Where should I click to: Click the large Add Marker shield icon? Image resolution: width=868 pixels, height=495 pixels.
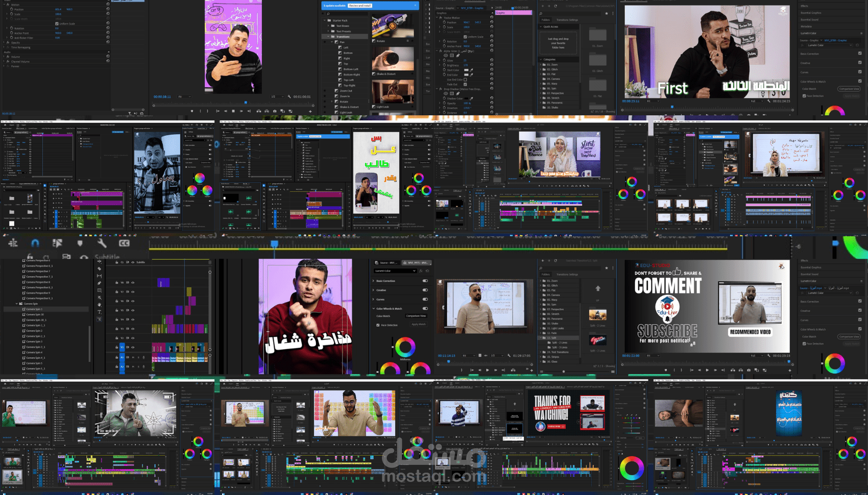[80, 243]
